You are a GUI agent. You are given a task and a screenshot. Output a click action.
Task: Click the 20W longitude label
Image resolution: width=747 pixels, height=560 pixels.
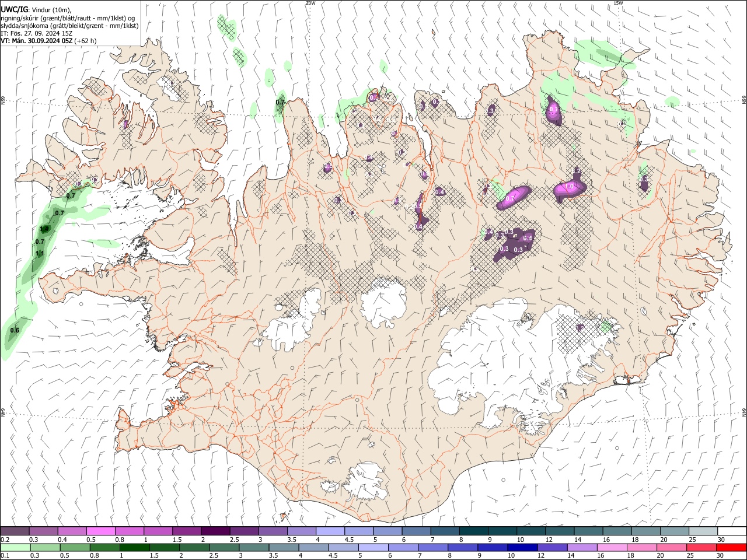coord(310,3)
